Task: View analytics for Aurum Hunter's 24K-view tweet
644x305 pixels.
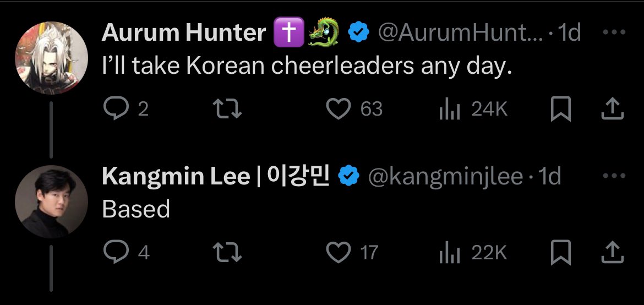Action: pos(449,110)
